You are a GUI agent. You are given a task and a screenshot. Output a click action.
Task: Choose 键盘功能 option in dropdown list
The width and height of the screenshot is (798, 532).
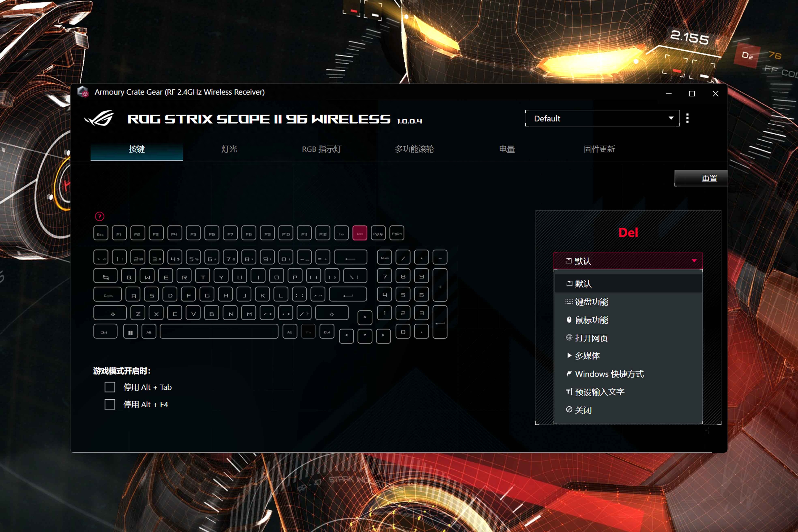[x=628, y=302]
